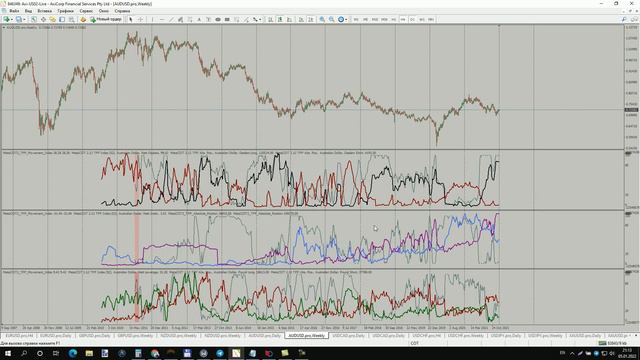Select the trendline drawing tool
Viewport: 640px width, 360px height.
(171, 19)
